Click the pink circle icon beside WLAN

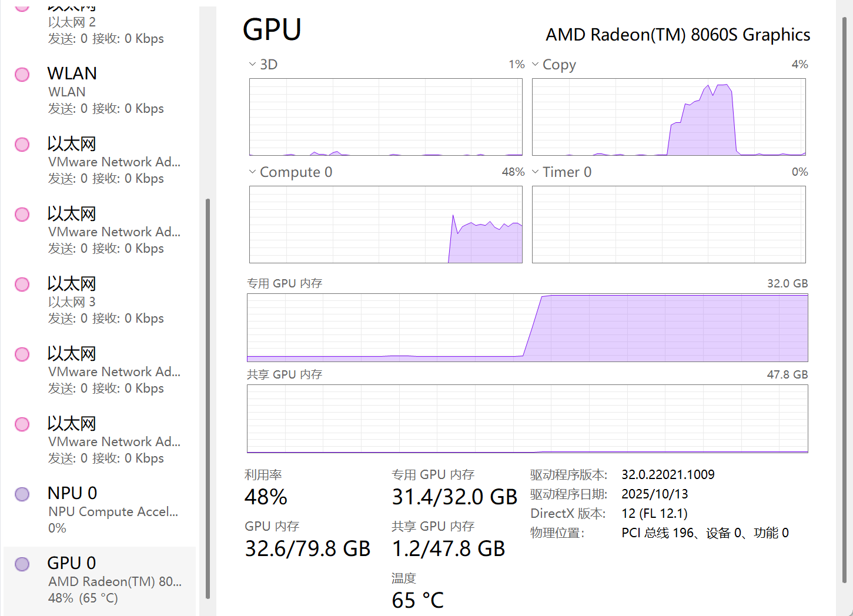pos(22,75)
